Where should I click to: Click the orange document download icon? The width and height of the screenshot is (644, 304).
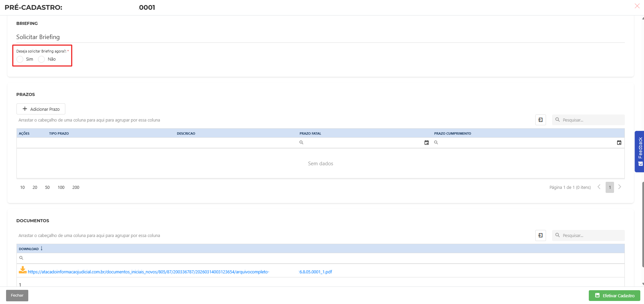pos(23,270)
